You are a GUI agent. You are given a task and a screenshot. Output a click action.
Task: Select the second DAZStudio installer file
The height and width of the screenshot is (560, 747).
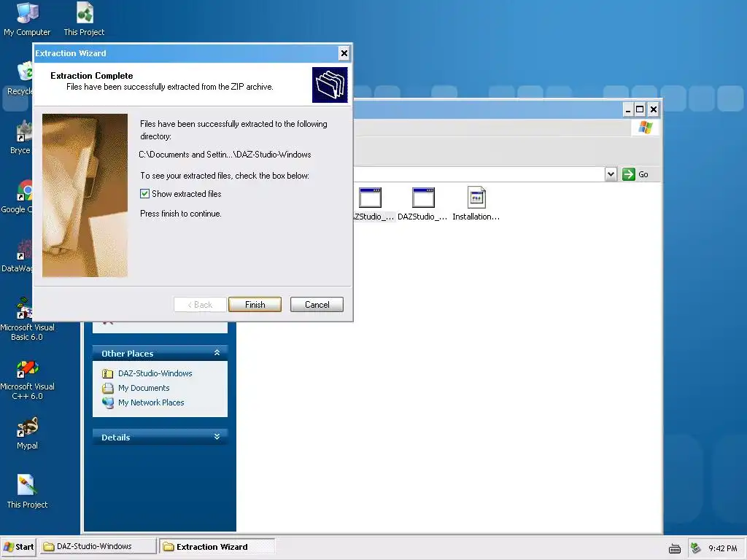[422, 204]
